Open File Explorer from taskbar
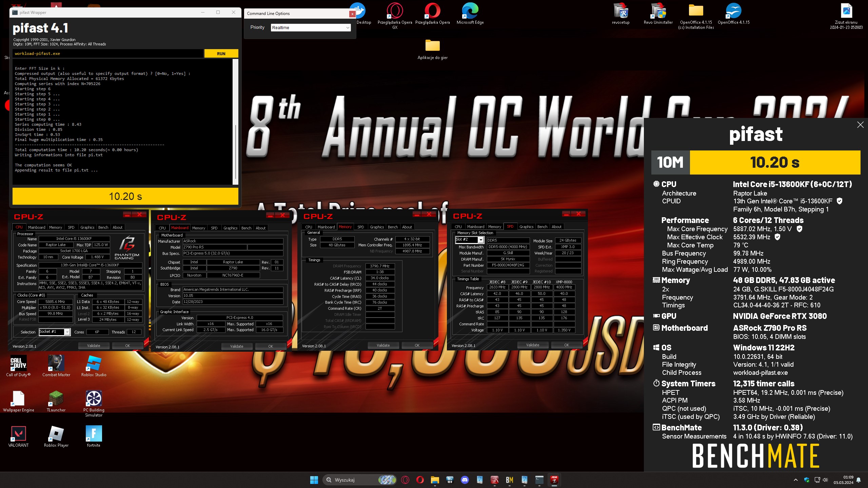868x488 pixels. (435, 480)
